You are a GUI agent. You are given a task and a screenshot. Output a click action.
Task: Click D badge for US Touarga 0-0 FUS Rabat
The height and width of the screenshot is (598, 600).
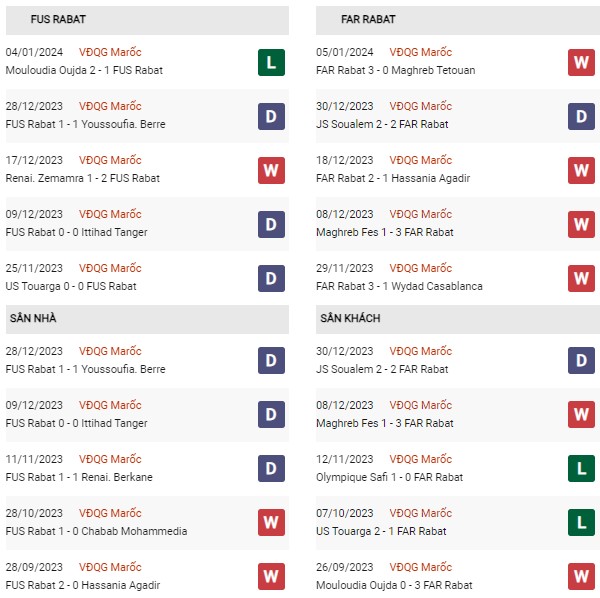pos(272,278)
